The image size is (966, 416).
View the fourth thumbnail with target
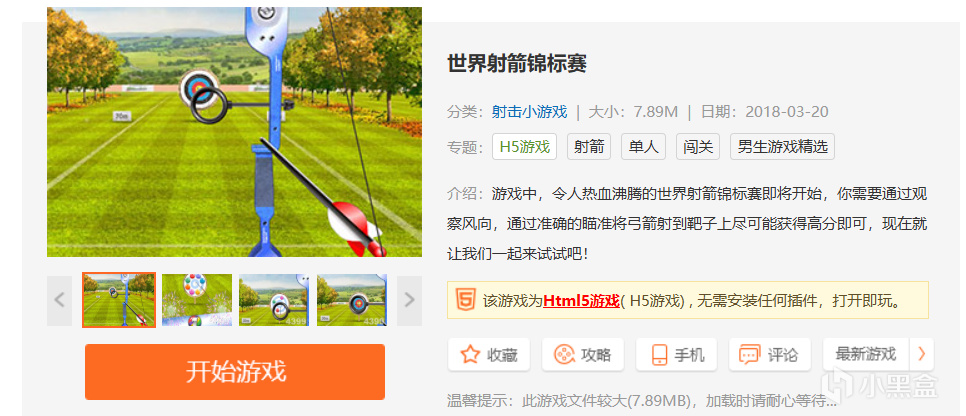352,300
